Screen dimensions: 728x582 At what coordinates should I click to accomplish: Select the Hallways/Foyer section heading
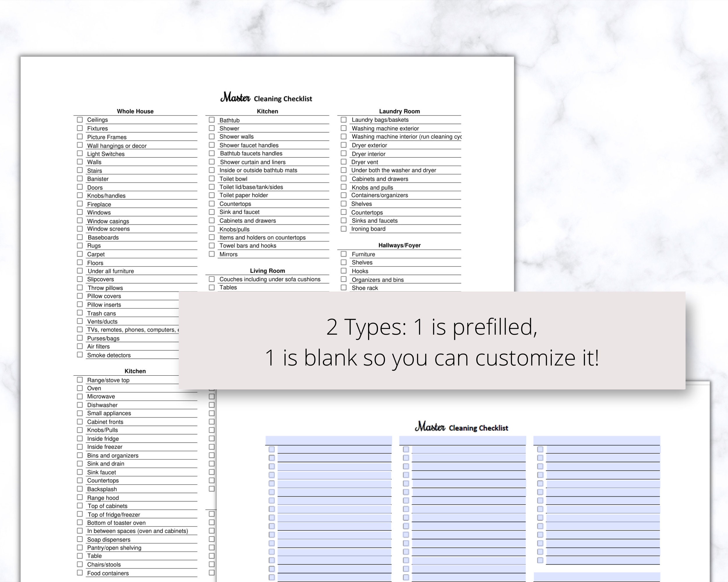pyautogui.click(x=400, y=245)
